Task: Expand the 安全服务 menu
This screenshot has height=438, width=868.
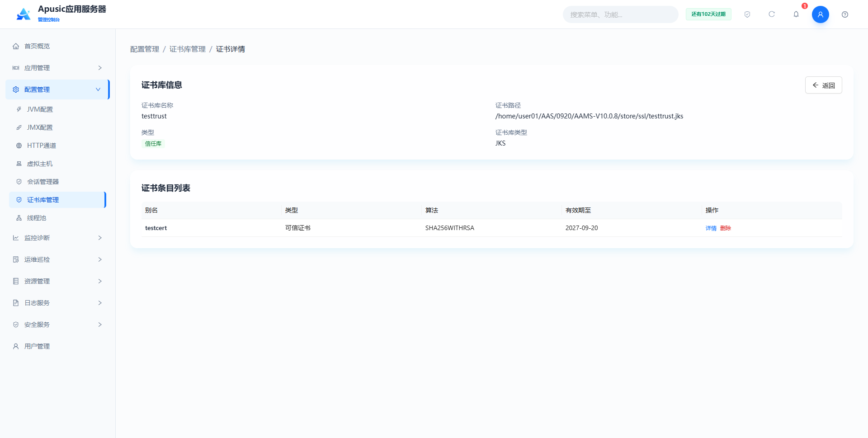Action: click(57, 325)
